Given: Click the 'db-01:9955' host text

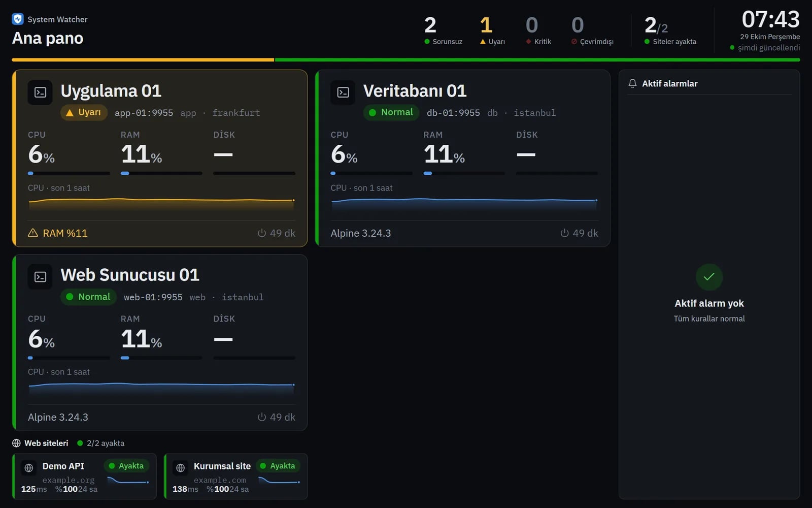Looking at the screenshot, I should [x=453, y=113].
